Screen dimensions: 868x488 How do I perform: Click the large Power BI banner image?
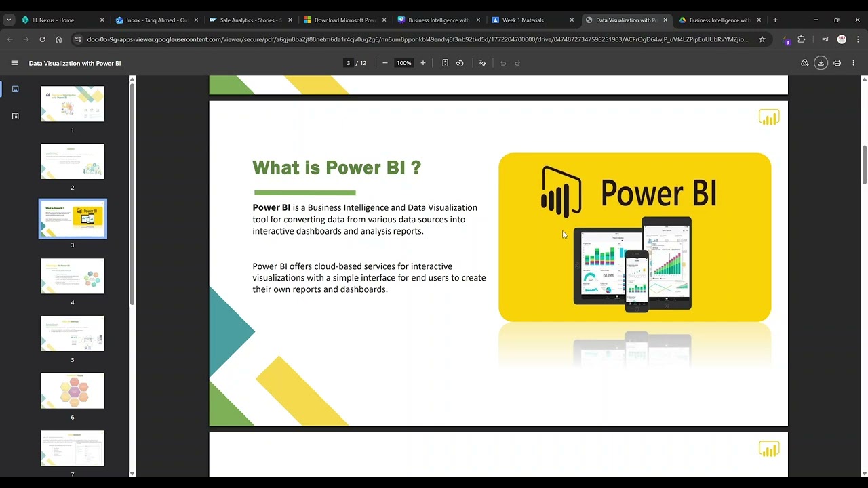635,237
